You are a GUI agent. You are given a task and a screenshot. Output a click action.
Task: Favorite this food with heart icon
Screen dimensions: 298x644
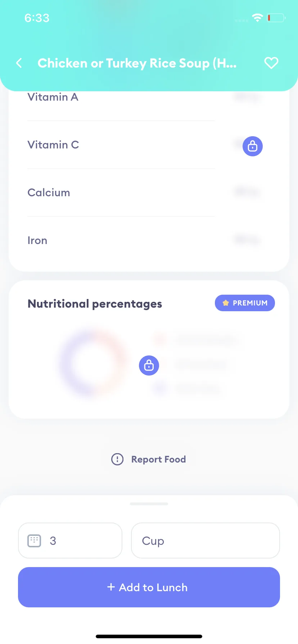(271, 63)
